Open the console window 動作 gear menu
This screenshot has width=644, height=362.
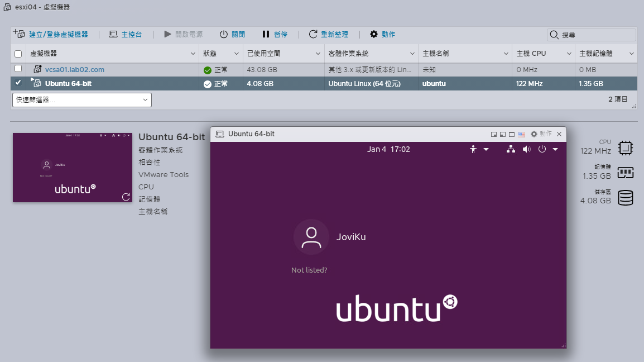tap(541, 134)
